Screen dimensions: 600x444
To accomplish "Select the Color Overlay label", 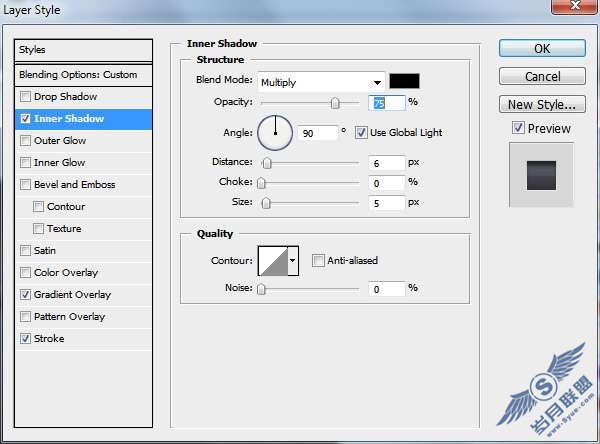I will pos(66,273).
